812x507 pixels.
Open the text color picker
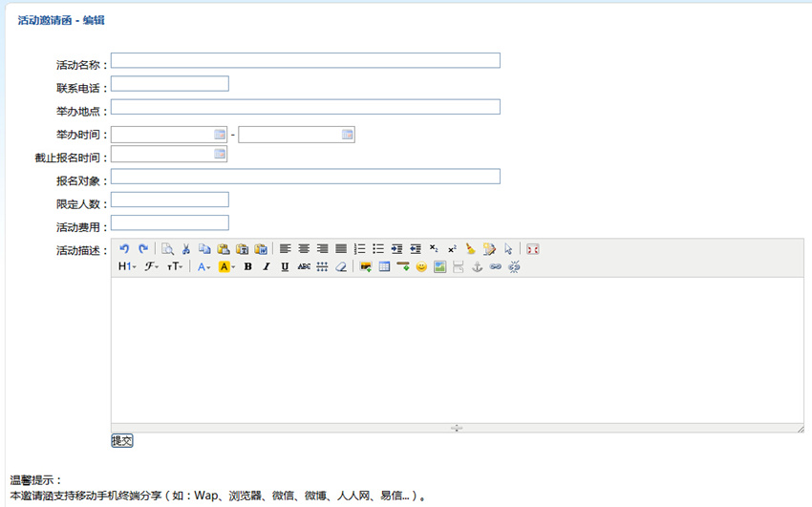[x=203, y=267]
